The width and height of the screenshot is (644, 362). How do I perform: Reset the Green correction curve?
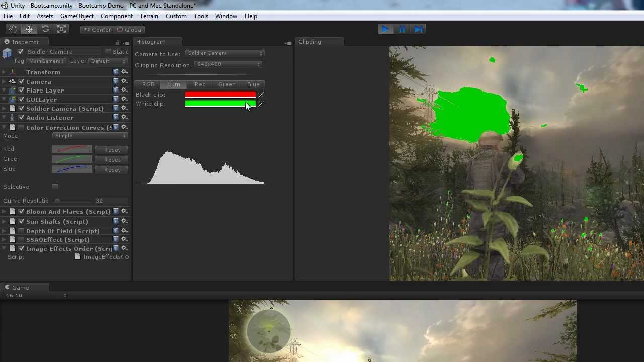coord(112,159)
